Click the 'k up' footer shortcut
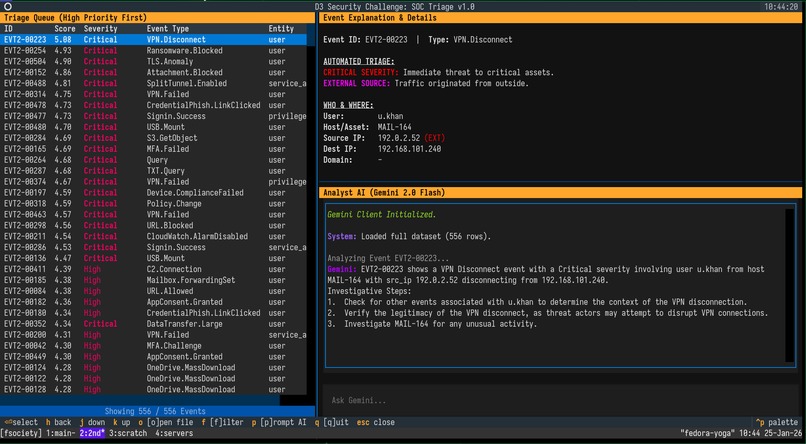The width and height of the screenshot is (806, 444). [122, 422]
